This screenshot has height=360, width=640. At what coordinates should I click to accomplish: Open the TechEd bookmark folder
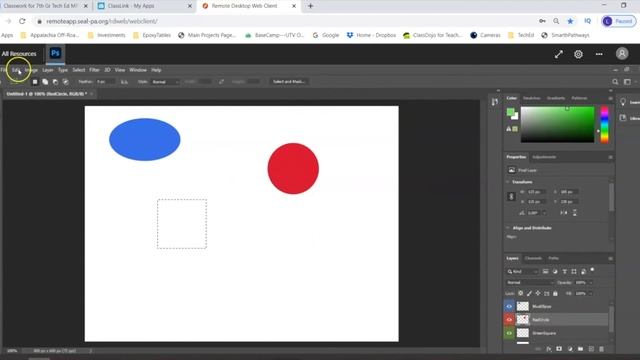(x=521, y=35)
